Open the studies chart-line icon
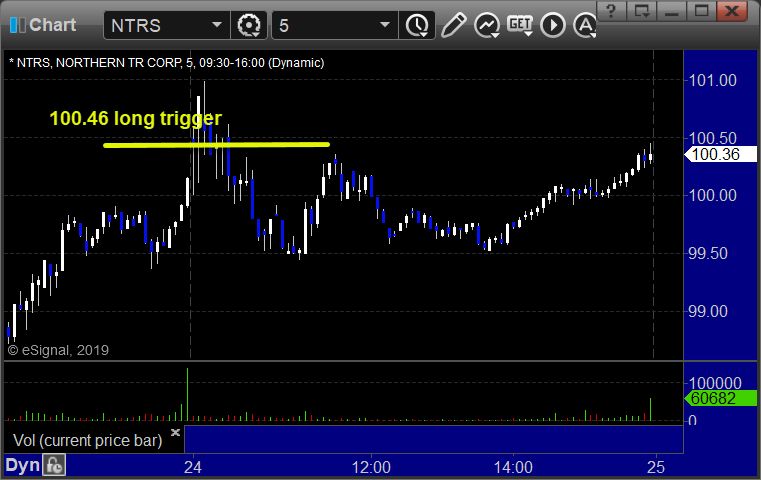 pos(487,25)
